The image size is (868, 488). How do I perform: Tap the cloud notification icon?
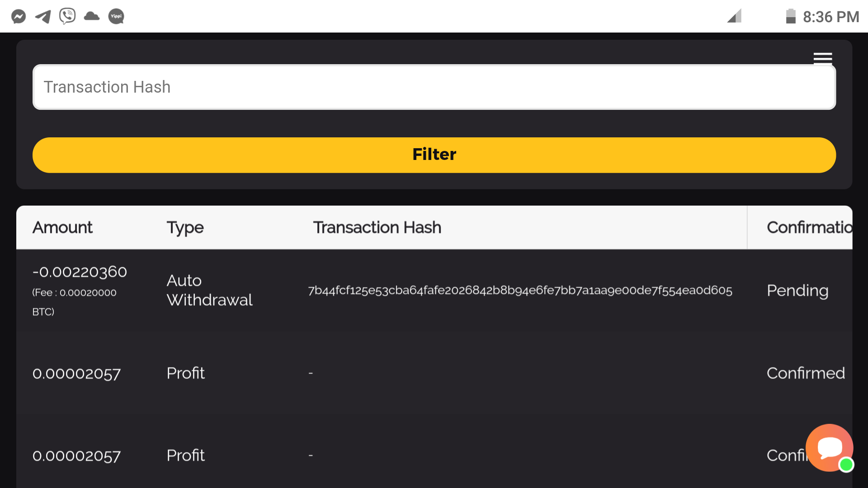92,17
